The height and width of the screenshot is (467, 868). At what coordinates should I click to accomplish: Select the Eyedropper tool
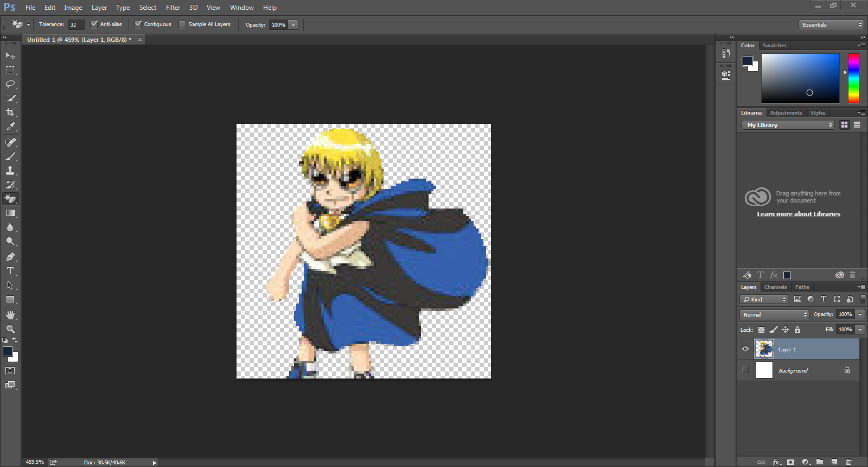[10, 127]
